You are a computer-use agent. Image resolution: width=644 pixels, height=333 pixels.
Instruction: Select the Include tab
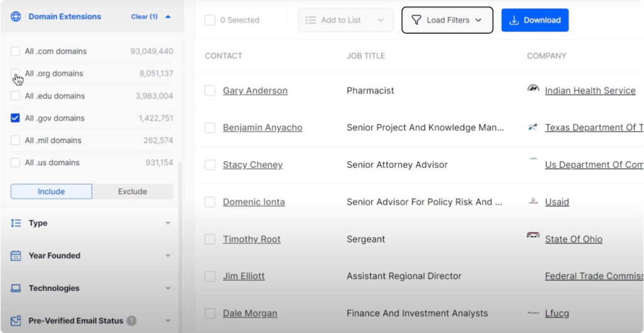pos(52,192)
